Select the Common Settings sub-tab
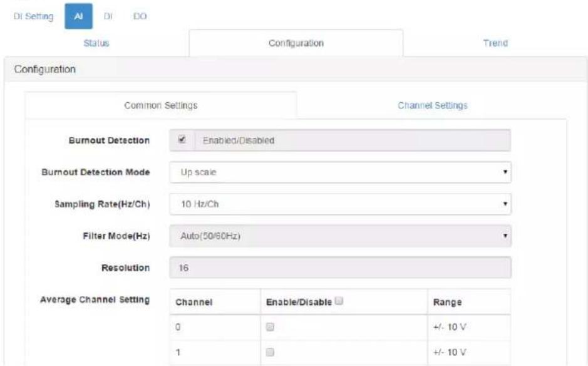588x366 pixels. click(161, 105)
